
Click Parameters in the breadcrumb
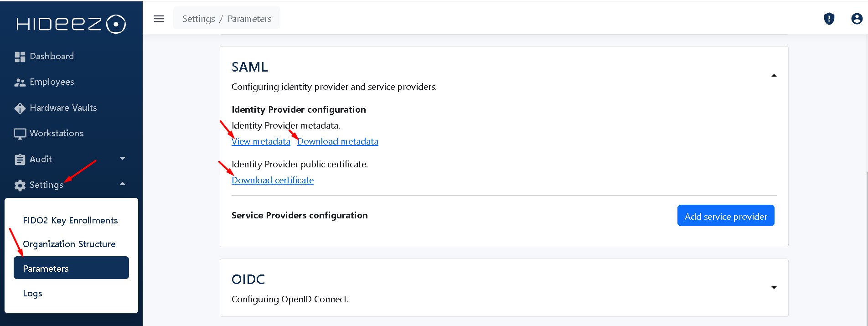(x=249, y=19)
